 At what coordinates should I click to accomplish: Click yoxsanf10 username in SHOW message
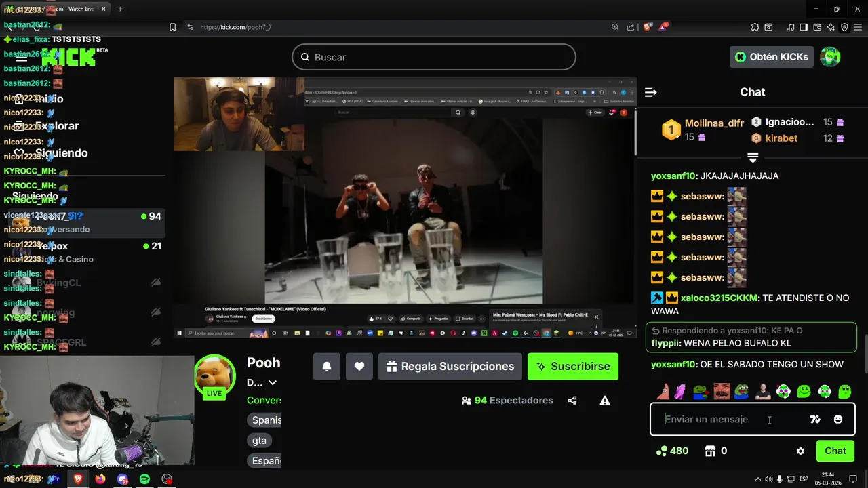click(x=674, y=364)
